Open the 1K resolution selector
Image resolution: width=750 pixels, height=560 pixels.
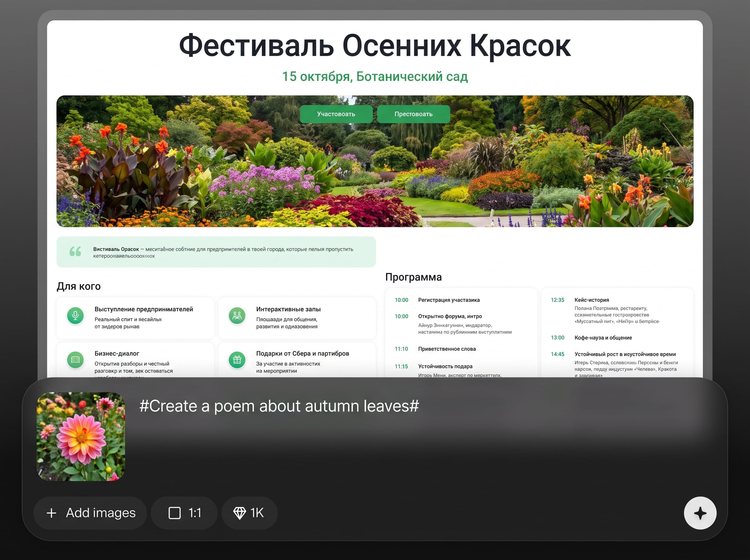coord(249,513)
